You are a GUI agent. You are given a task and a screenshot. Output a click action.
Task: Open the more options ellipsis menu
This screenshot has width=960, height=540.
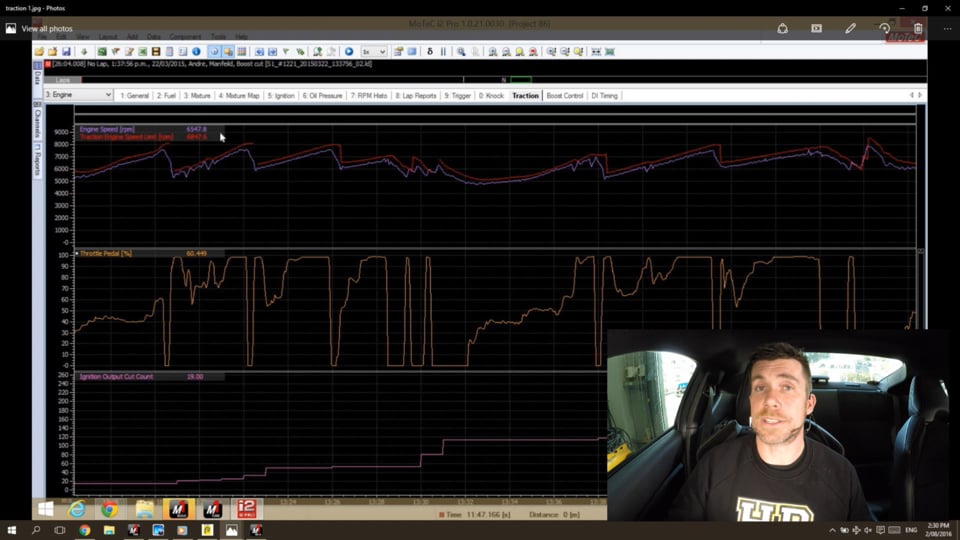click(x=947, y=28)
